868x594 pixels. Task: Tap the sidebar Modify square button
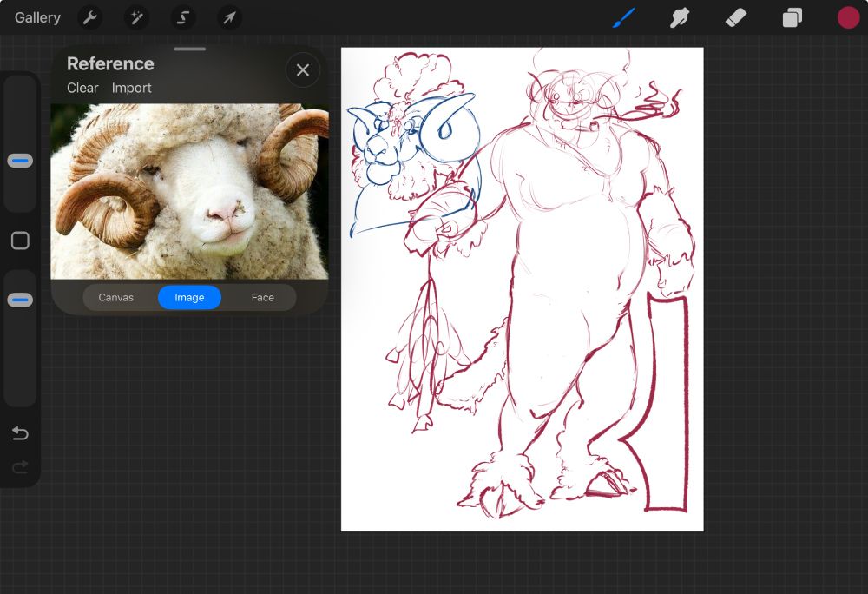(20, 241)
